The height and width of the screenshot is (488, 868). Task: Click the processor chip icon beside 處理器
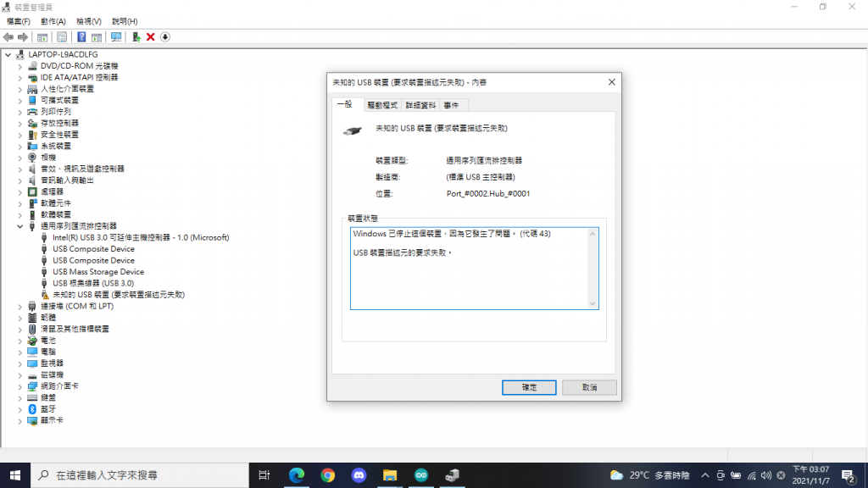point(32,191)
